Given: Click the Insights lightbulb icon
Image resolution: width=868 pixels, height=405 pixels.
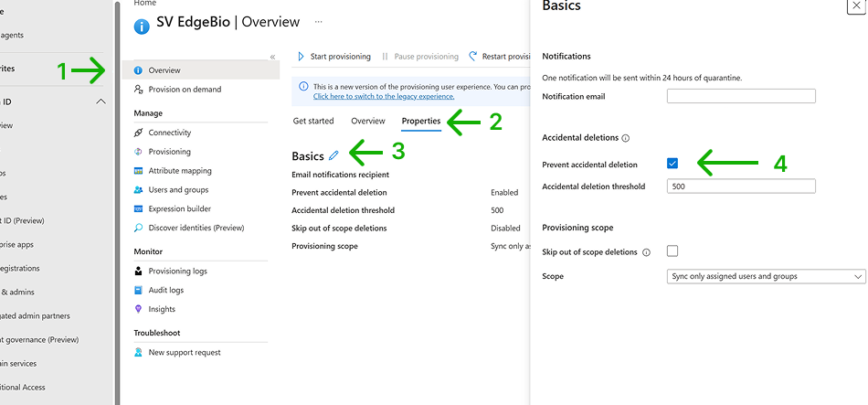Looking at the screenshot, I should tap(138, 309).
